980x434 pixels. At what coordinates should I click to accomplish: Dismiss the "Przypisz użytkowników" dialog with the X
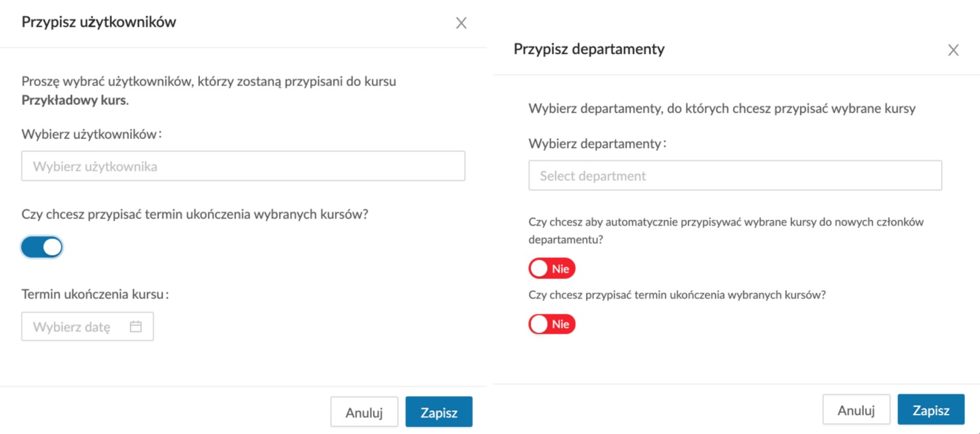pos(462,23)
